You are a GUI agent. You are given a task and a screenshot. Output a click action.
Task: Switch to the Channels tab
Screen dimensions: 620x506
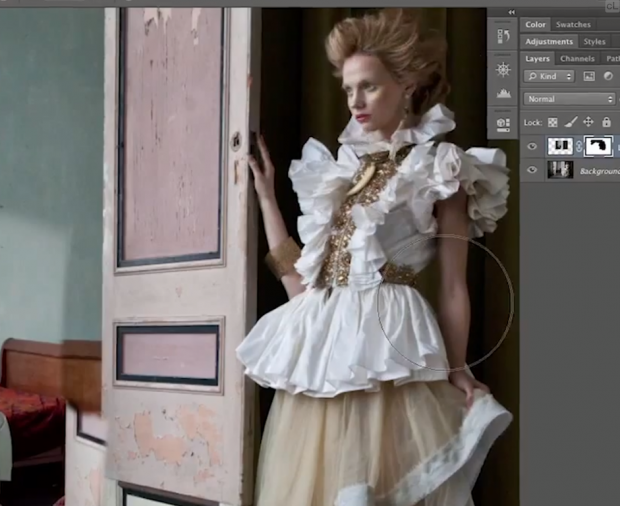[577, 59]
